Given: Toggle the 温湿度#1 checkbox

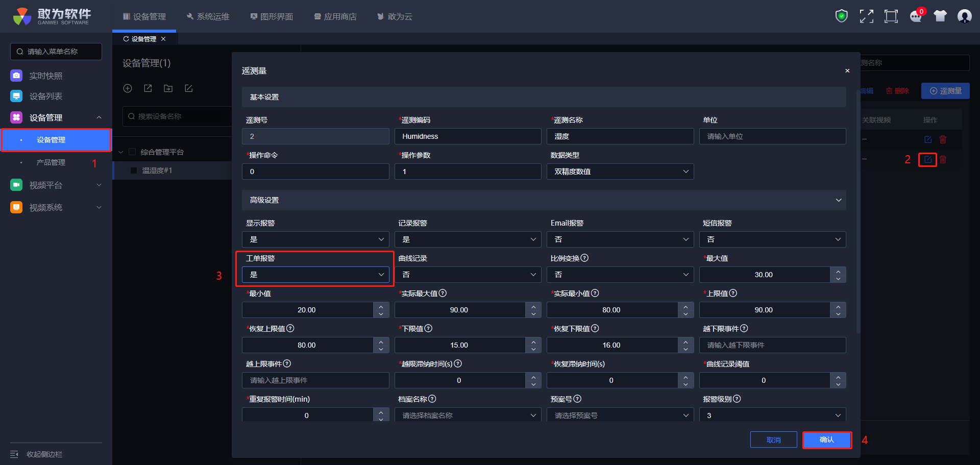Looking at the screenshot, I should 134,170.
